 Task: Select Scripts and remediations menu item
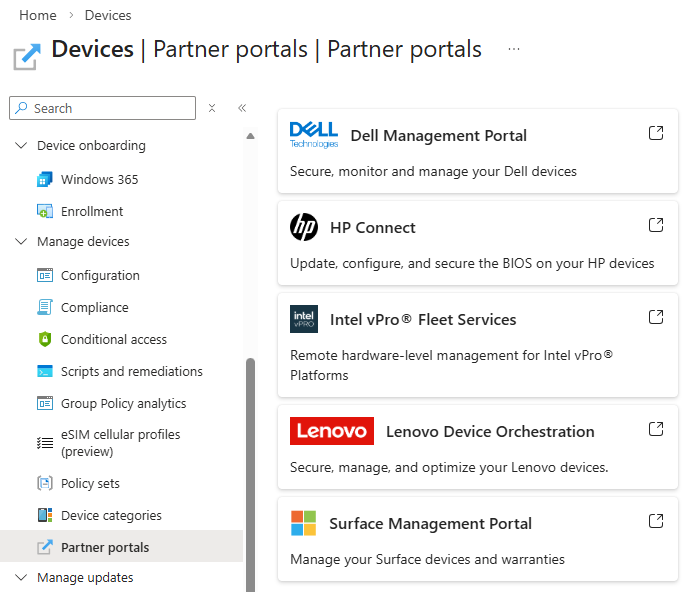pyautogui.click(x=131, y=372)
